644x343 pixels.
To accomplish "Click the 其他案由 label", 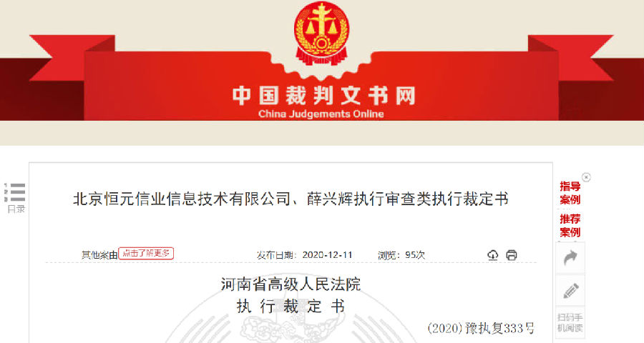I will [99, 255].
